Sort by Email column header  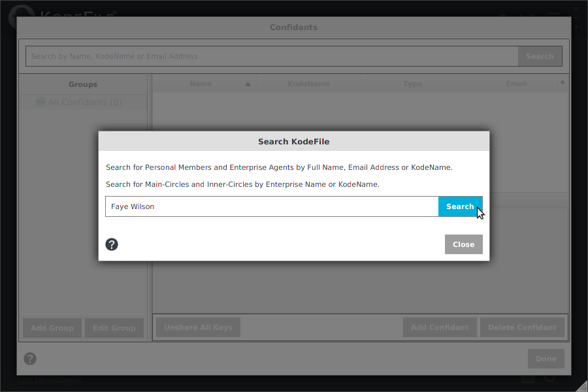[x=512, y=84]
